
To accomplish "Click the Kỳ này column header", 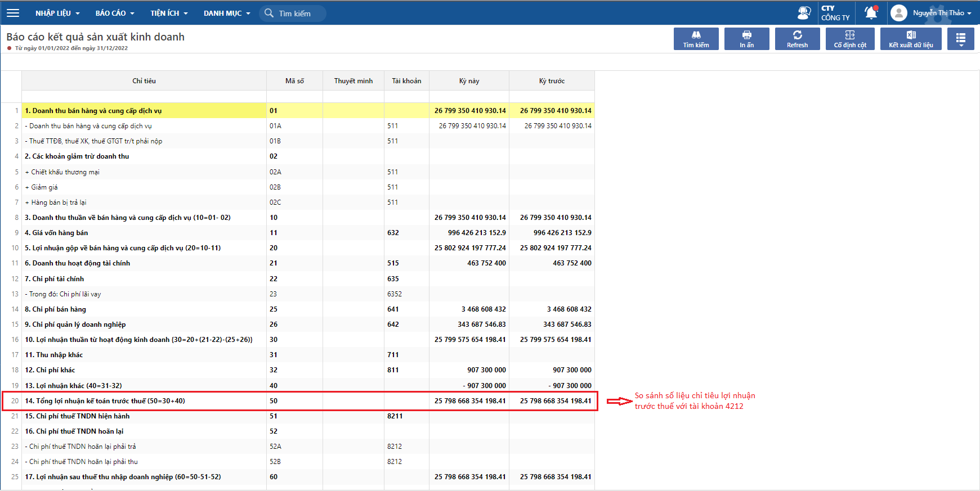I will point(469,81).
